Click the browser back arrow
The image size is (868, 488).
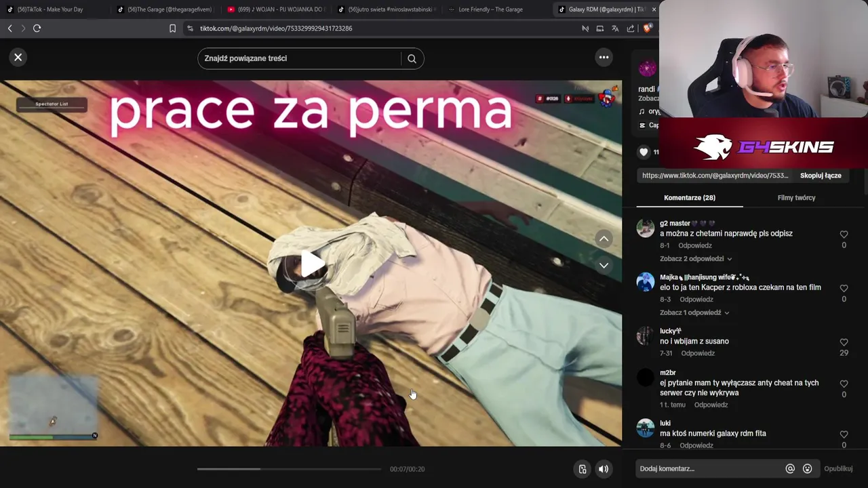pyautogui.click(x=9, y=28)
